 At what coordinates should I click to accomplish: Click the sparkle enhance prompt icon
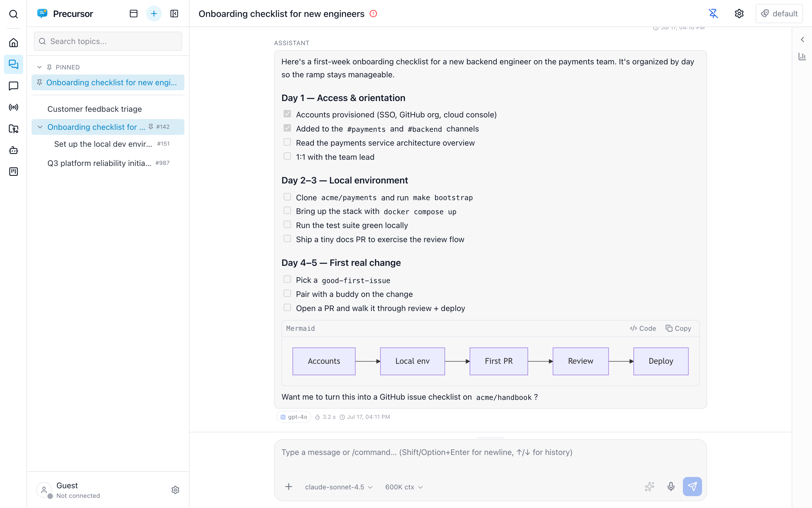650,487
